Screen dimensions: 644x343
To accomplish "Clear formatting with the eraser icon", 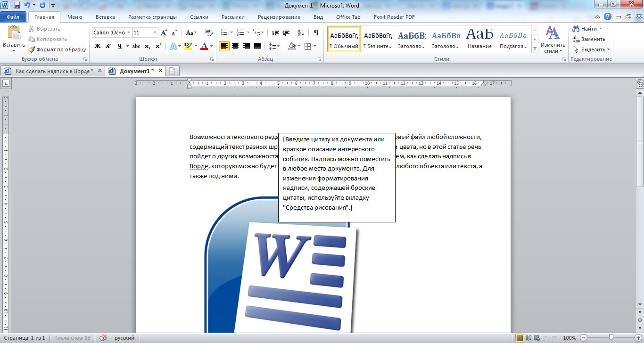I will [x=209, y=33].
